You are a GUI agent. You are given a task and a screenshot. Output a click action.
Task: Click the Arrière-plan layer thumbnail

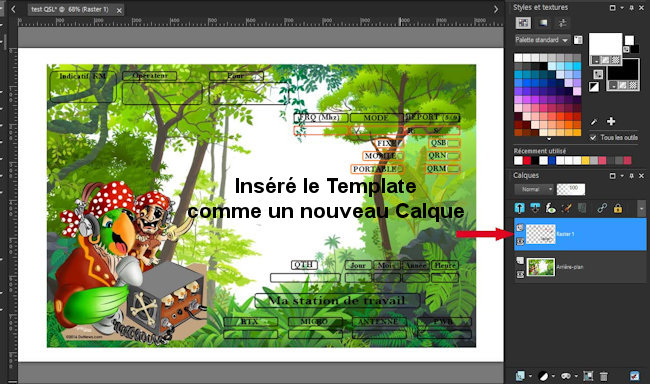[541, 267]
